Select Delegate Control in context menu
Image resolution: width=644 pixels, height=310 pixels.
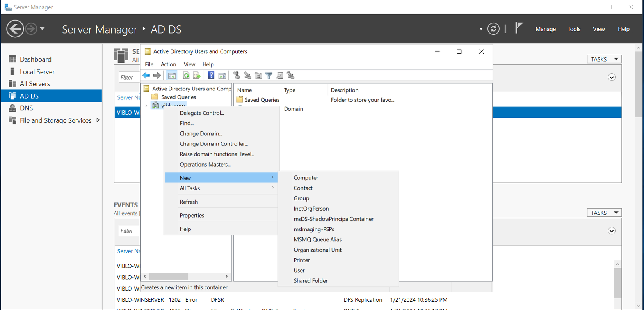coord(202,113)
